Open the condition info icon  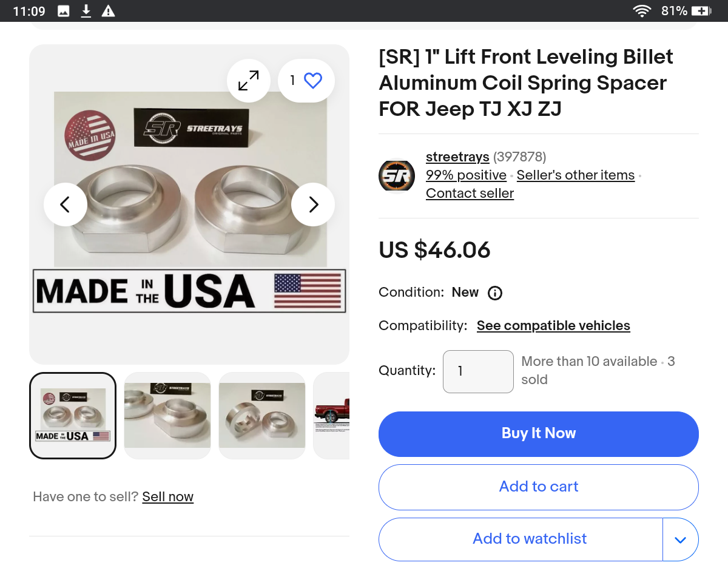(x=495, y=293)
